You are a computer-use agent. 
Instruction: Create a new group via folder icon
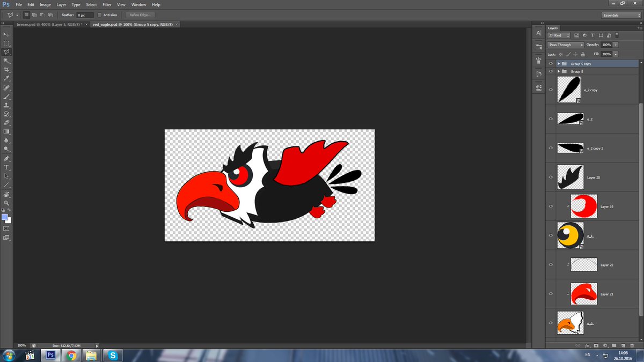(613, 345)
